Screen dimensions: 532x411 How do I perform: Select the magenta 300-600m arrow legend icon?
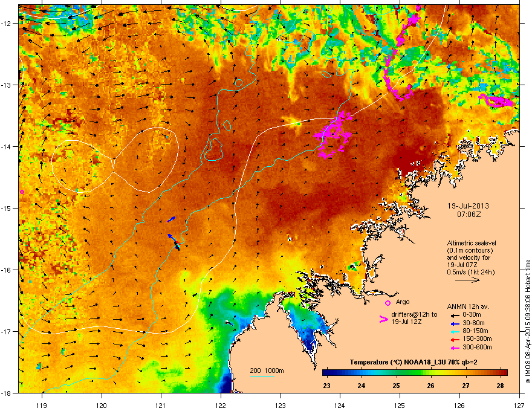pyautogui.click(x=454, y=348)
